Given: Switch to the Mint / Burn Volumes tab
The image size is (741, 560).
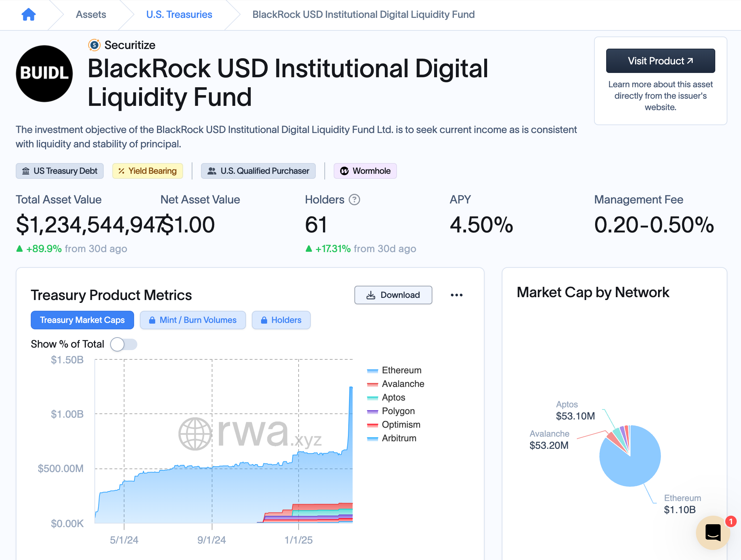Looking at the screenshot, I should (193, 320).
